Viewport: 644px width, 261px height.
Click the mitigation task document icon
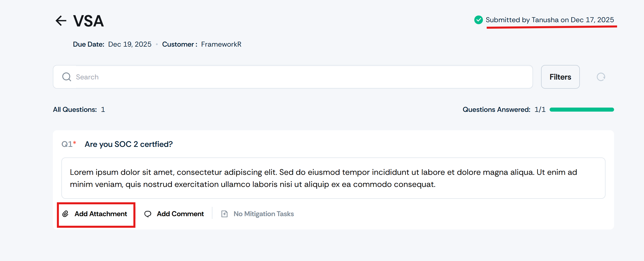pos(224,214)
